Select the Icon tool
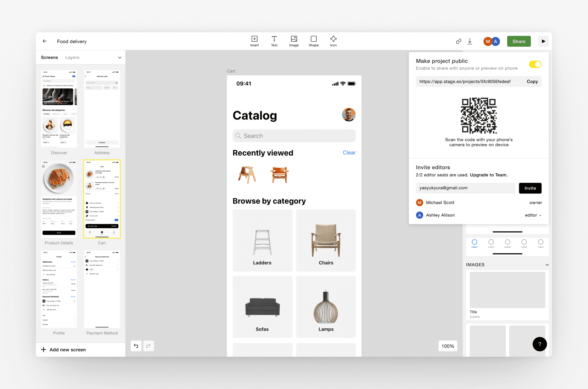 tap(333, 41)
